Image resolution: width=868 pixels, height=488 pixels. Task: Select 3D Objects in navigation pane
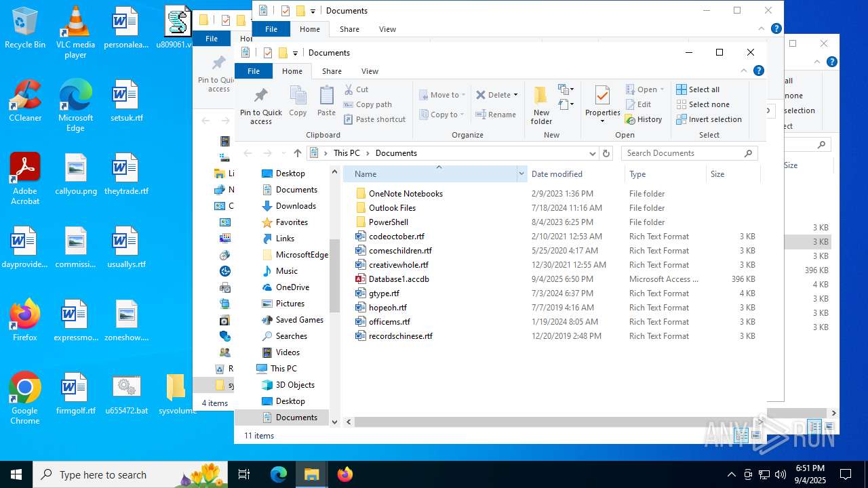295,385
